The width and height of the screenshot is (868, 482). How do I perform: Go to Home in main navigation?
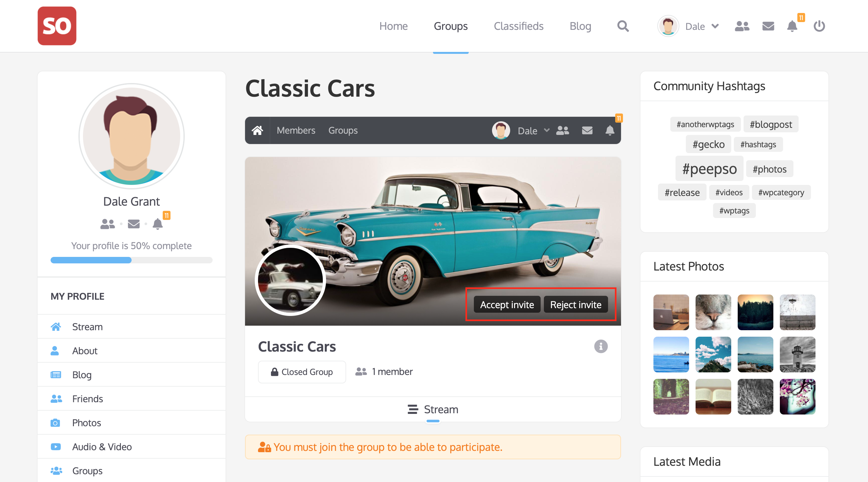(393, 26)
